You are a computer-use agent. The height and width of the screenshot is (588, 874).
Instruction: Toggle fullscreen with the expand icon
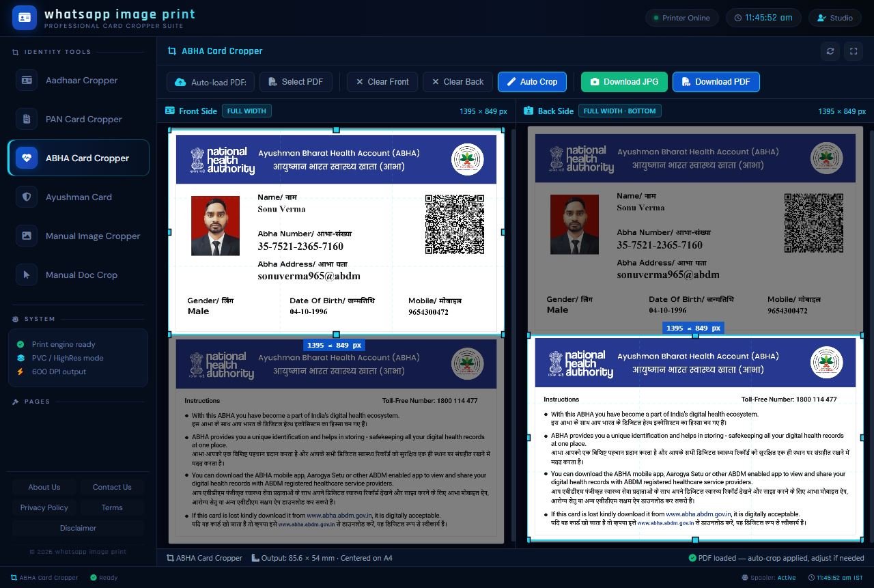[x=854, y=51]
